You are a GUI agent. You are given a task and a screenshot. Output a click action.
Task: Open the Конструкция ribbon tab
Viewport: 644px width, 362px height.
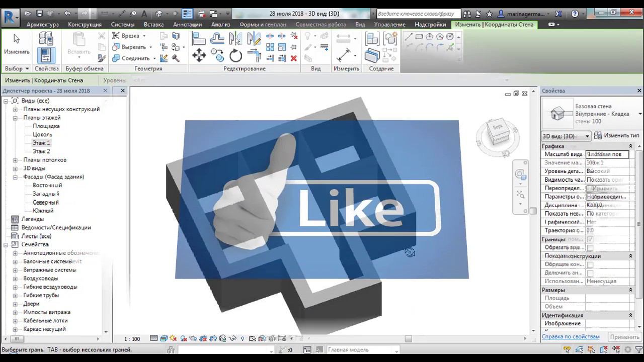(x=85, y=24)
